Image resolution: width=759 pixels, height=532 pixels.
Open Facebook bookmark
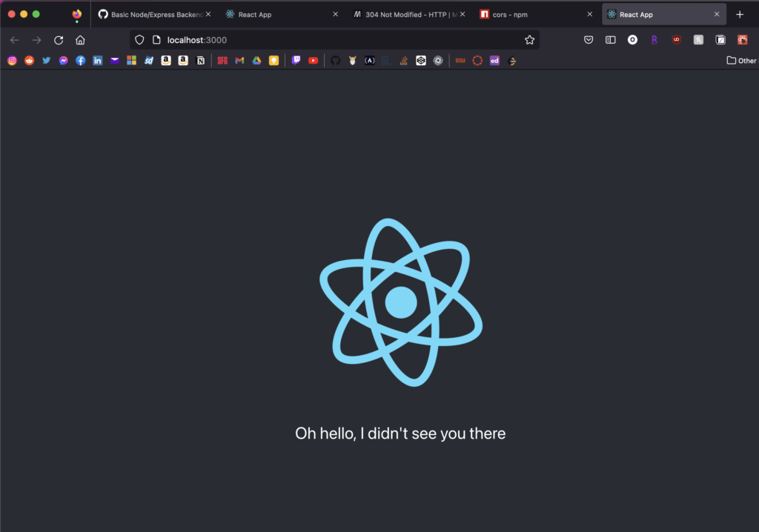(80, 61)
